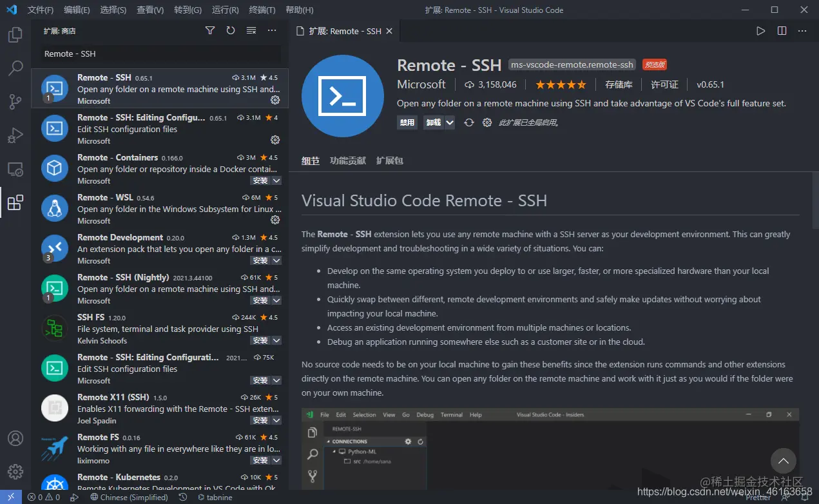The image size is (819, 504).
Task: Install the SSH FS extension
Action: point(260,340)
